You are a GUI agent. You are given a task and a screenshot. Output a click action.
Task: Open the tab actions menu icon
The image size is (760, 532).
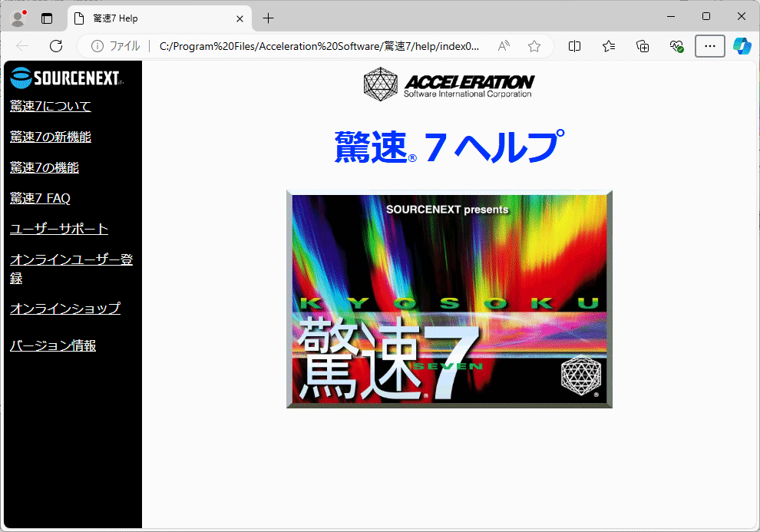[47, 18]
